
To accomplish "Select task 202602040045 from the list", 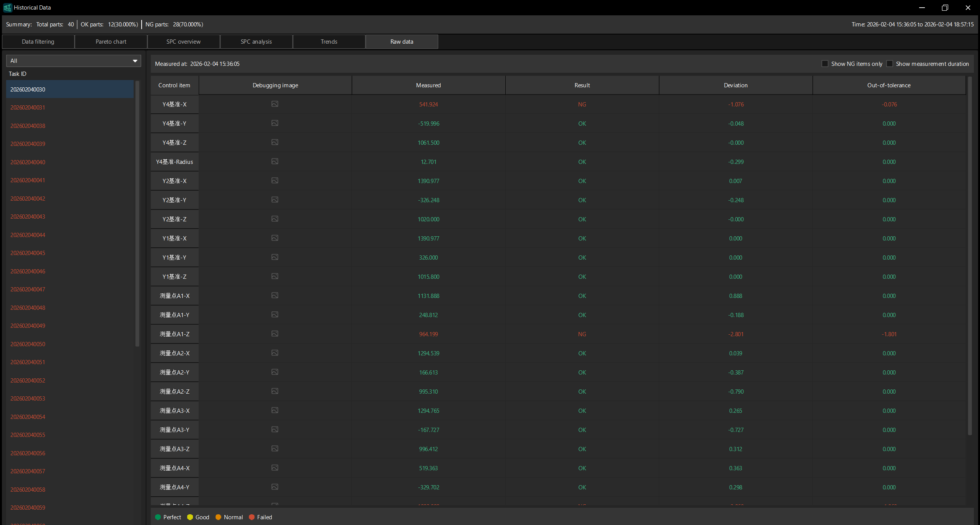I will pos(28,253).
